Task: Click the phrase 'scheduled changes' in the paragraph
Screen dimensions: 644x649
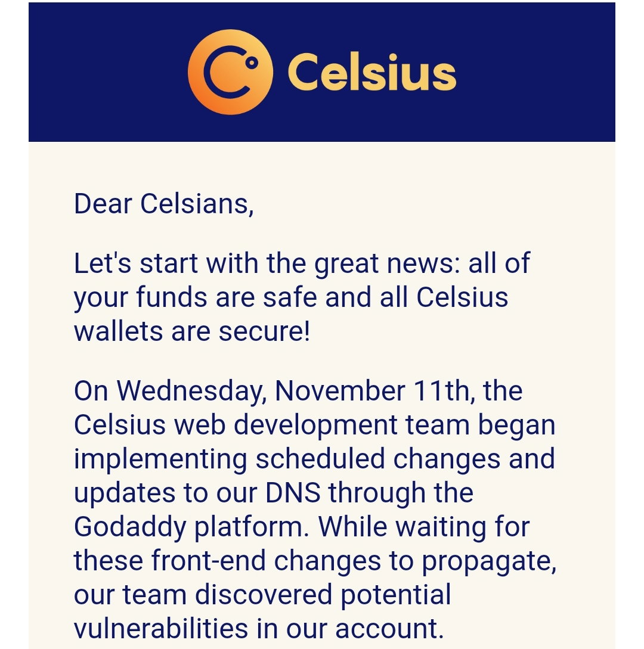Action: (x=378, y=460)
